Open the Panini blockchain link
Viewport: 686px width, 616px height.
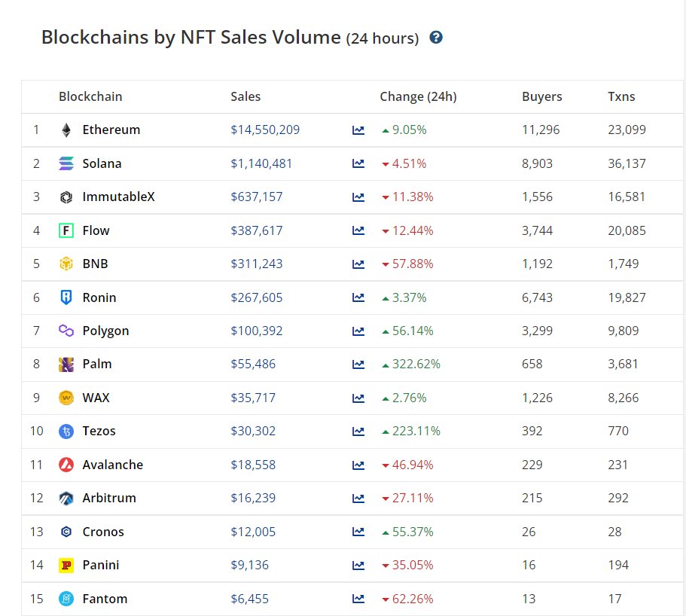point(101,566)
